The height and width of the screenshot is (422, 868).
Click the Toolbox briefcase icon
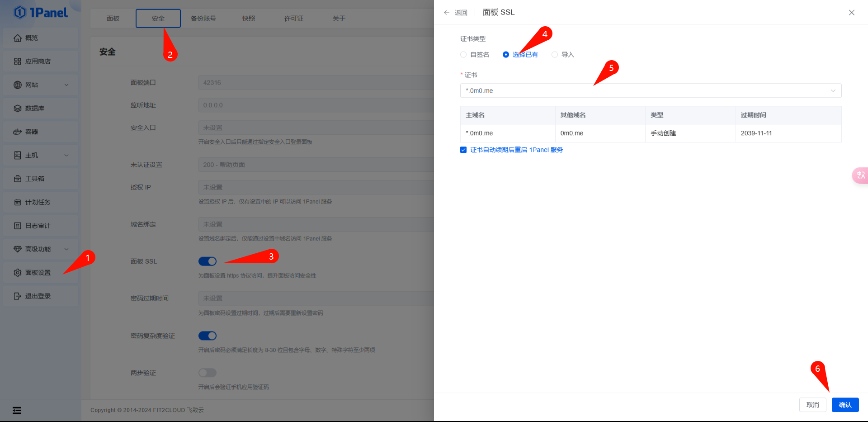pyautogui.click(x=18, y=179)
